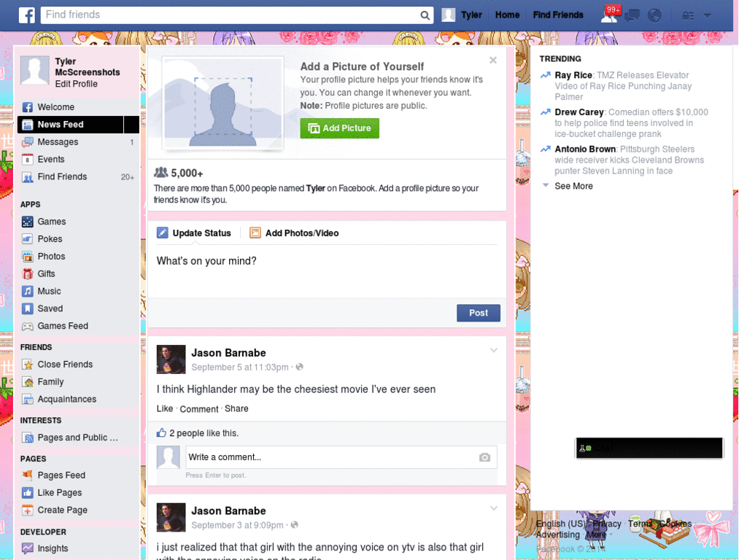Click the What's on your mind field
Screen dimensions: 747x560
(327, 271)
